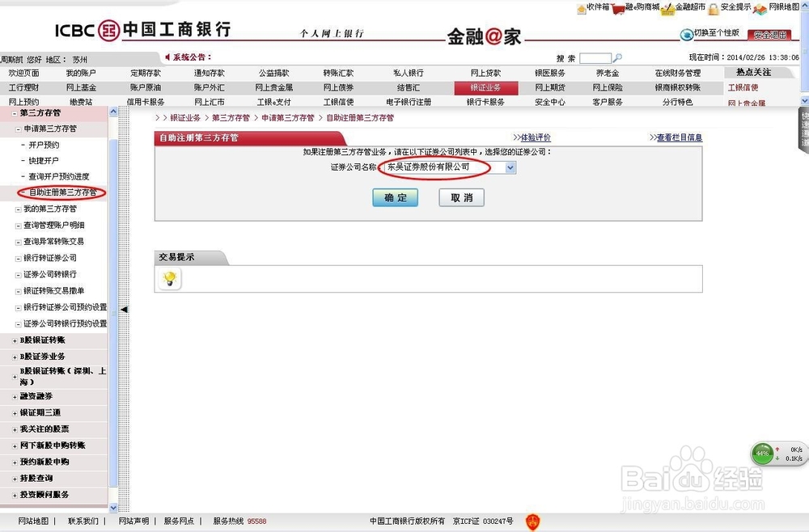
Task: Open the 信用卡服务 menu
Action: (146, 102)
